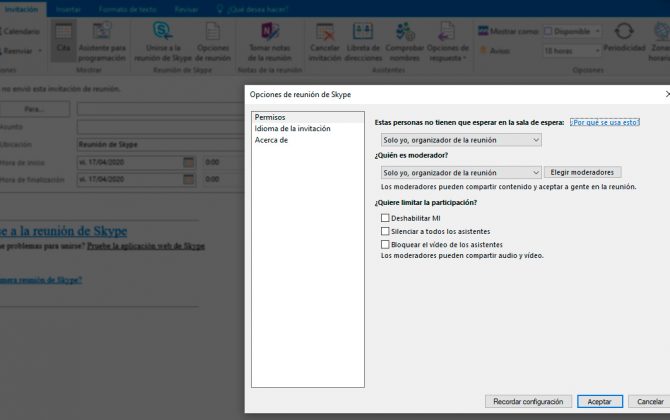670x420 pixels.
Task: Click the Mostrar como icon
Action: (x=483, y=31)
